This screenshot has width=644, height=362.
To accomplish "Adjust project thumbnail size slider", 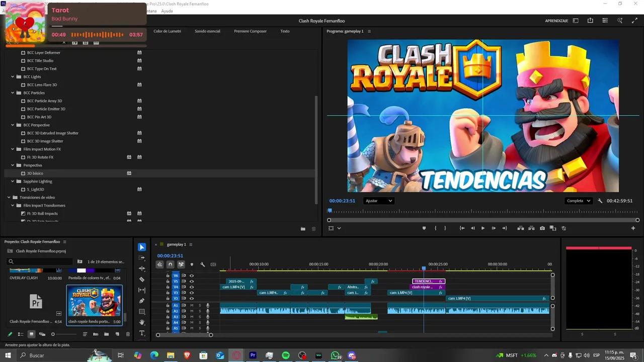I will point(64,334).
